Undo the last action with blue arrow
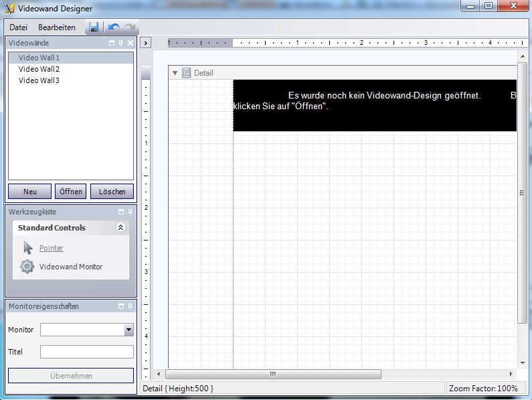This screenshot has height=400, width=532. point(114,27)
